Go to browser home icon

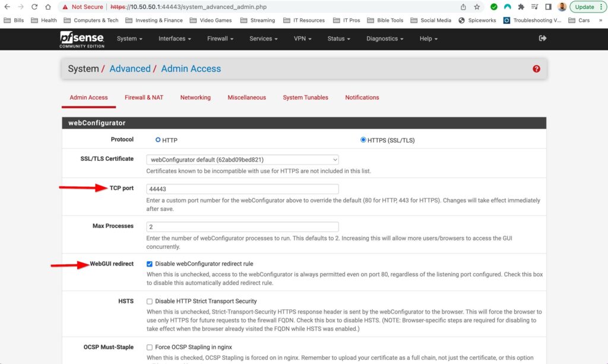coord(47,7)
